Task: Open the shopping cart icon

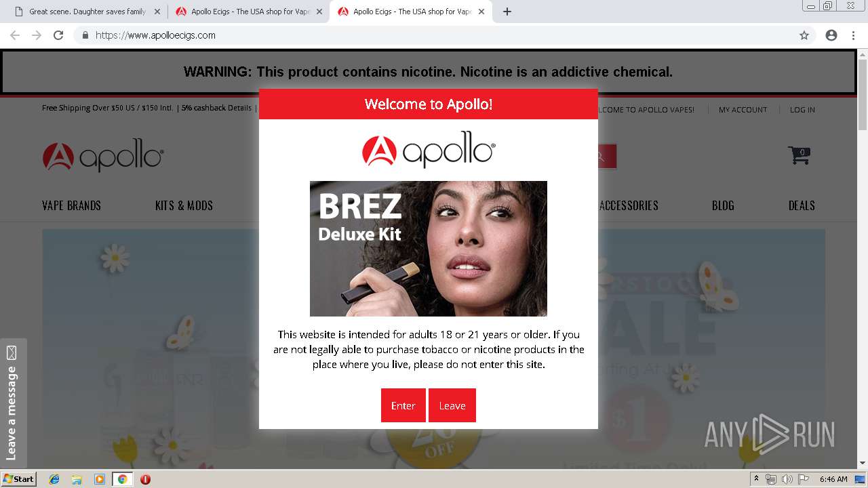Action: click(x=799, y=155)
